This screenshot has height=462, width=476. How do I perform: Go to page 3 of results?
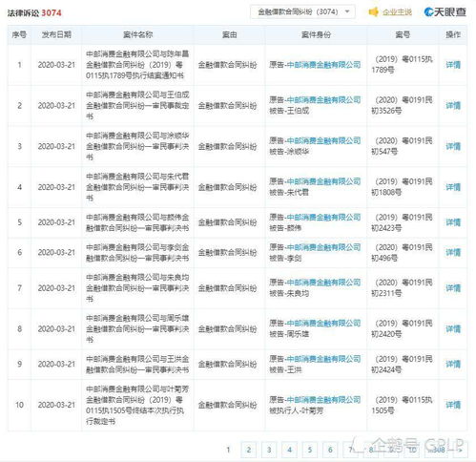269,450
